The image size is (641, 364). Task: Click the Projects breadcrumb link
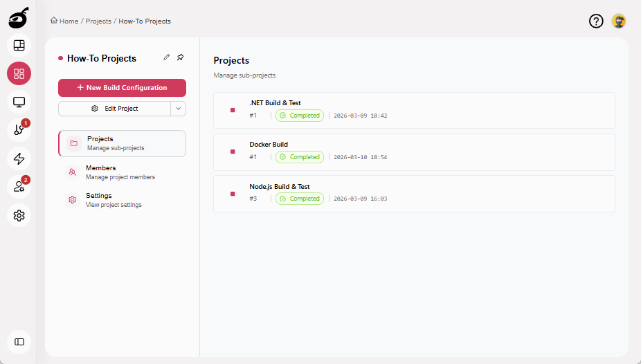pos(98,21)
